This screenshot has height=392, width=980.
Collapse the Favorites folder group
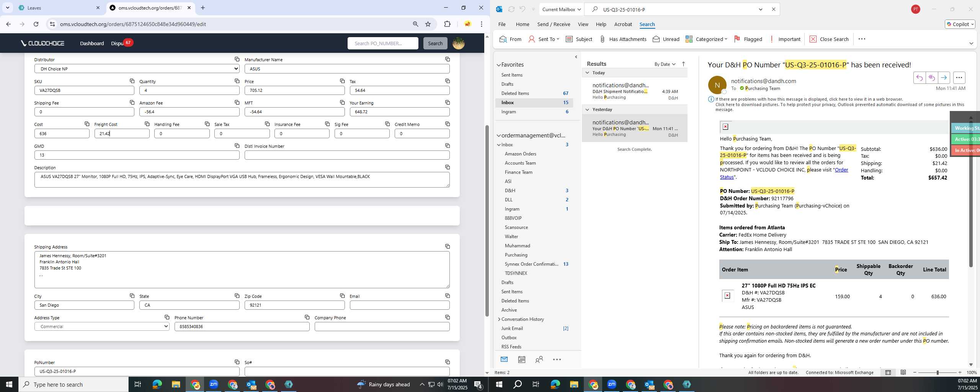[x=499, y=65]
